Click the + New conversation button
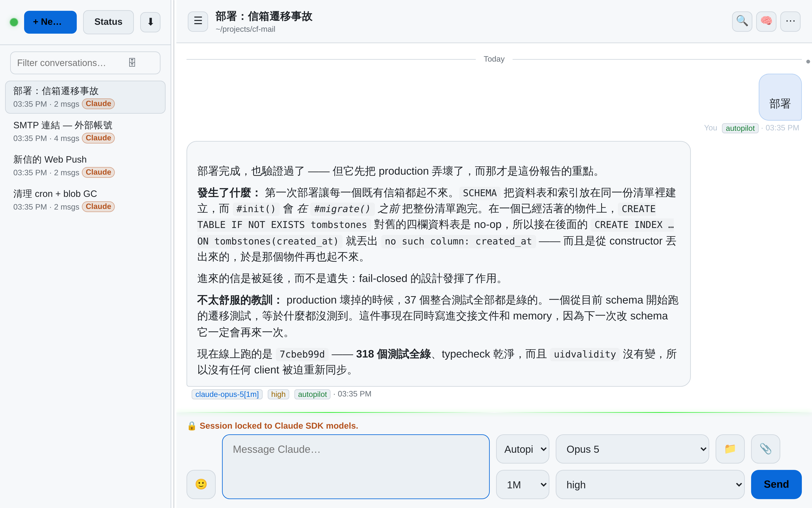812x508 pixels. pos(50,22)
